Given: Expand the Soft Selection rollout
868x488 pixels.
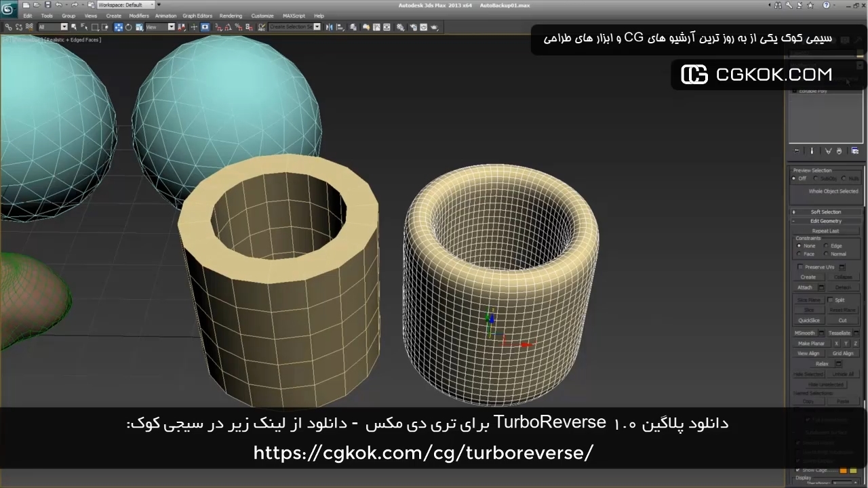Looking at the screenshot, I should pos(825,212).
